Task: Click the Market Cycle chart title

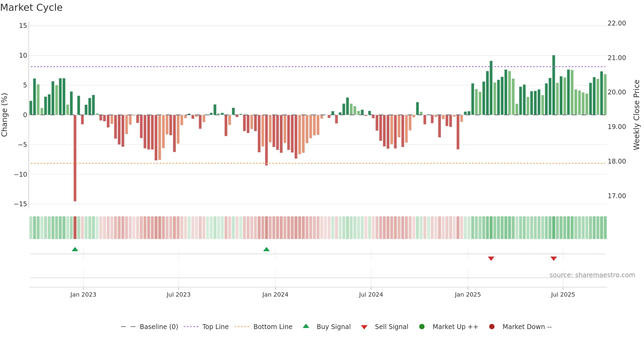Action: 31,8
